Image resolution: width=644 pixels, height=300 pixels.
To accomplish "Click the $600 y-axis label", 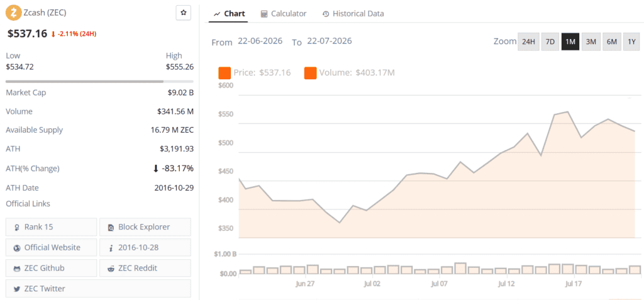I will pos(226,86).
